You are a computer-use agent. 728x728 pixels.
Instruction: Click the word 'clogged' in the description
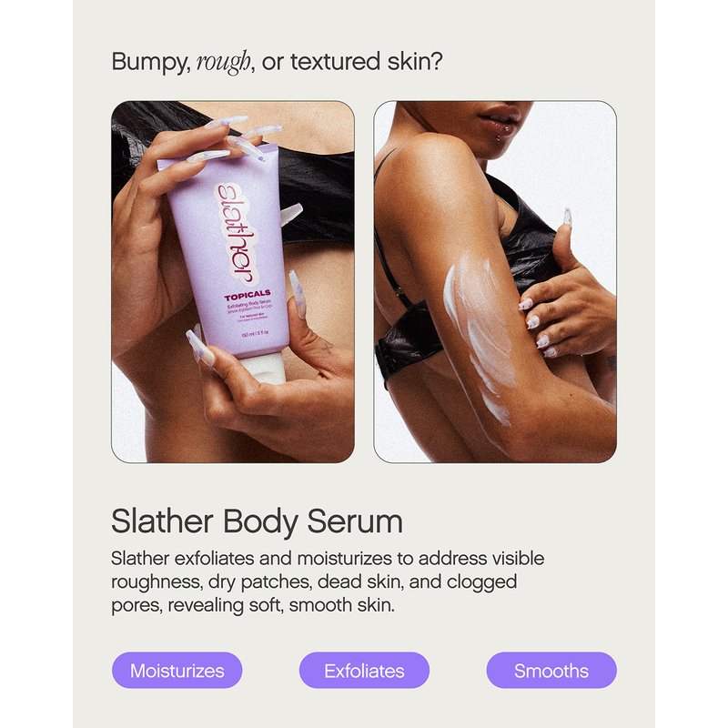482,582
